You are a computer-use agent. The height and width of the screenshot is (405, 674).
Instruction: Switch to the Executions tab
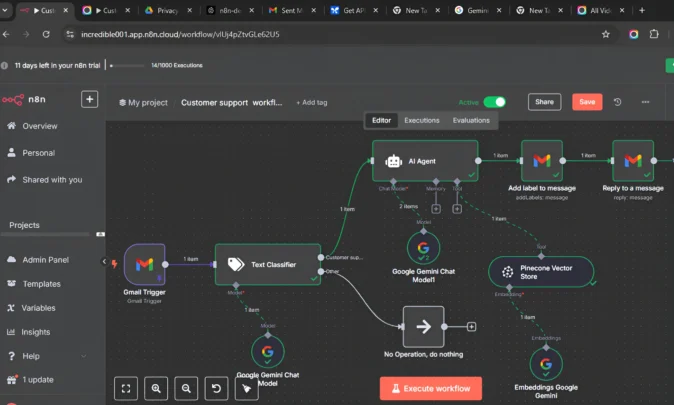pos(422,120)
